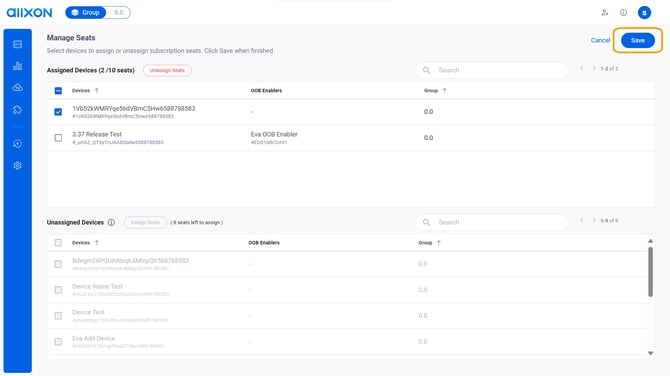The width and height of the screenshot is (670, 376).
Task: Open the analytics chart icon in the sidebar
Action: point(18,66)
